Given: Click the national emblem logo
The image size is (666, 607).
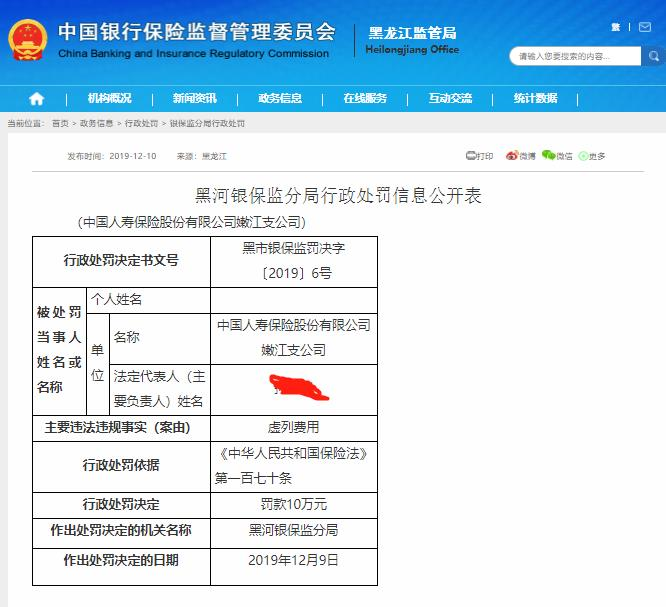Looking at the screenshot, I should click(x=28, y=40).
